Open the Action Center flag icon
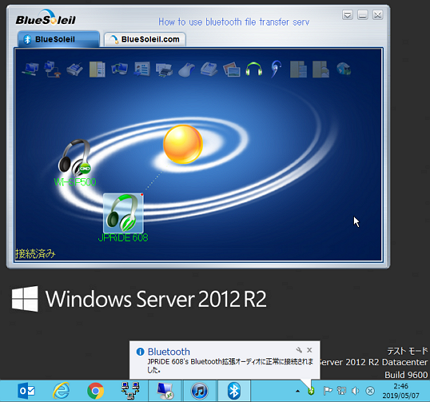Viewport: 430px width, 402px height. (x=328, y=391)
